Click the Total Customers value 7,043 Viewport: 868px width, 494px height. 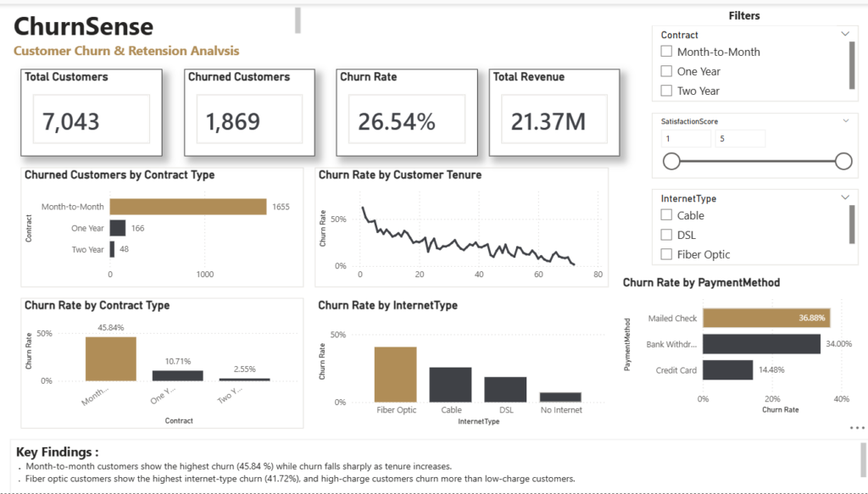[71, 122]
